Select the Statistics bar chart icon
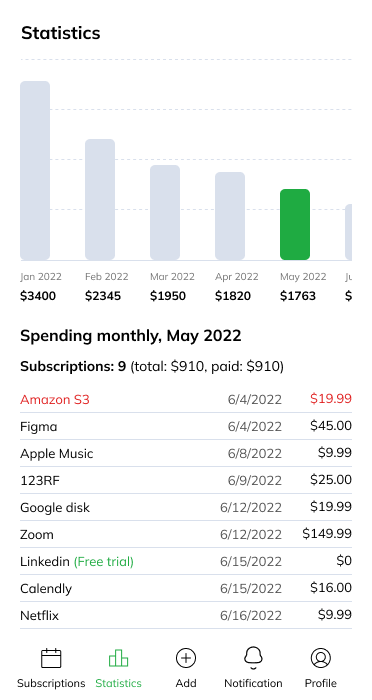The height and width of the screenshot is (700, 372). [118, 658]
